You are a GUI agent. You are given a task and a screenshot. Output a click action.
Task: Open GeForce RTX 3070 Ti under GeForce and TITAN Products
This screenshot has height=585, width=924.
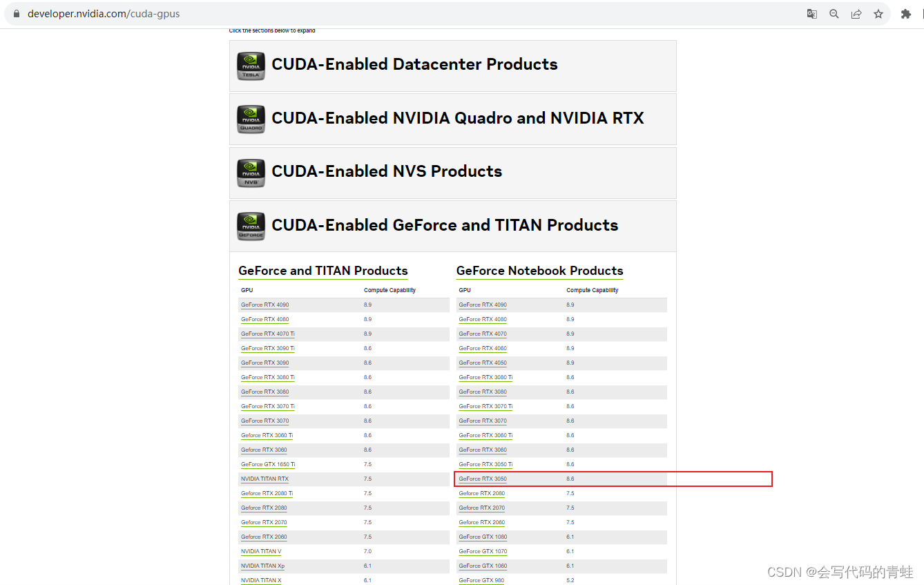tap(268, 406)
